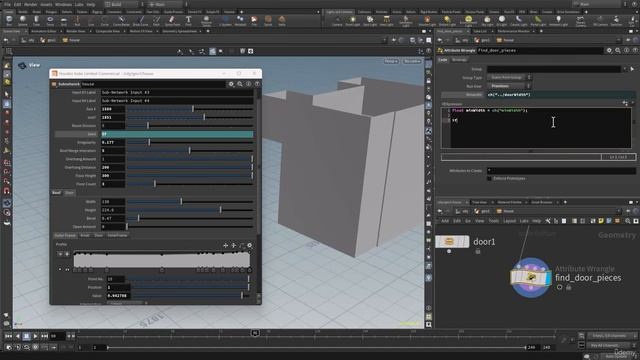Select the Environment Light shelf tool
The width and height of the screenshot is (640, 360).
468,21
